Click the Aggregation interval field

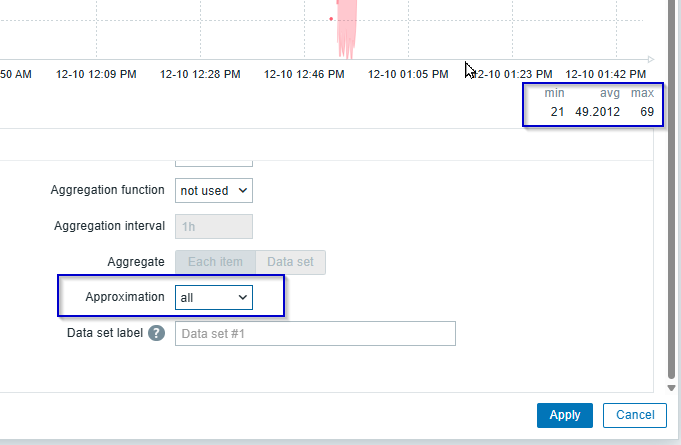pos(214,226)
